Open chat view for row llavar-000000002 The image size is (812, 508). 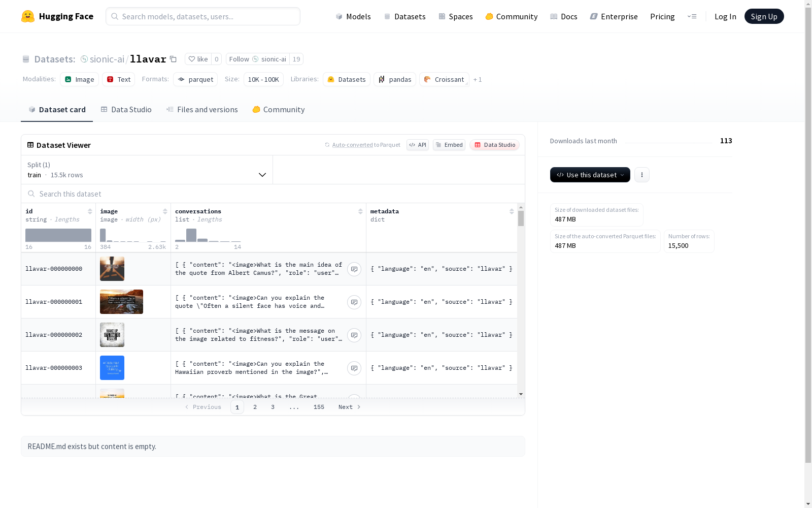(x=354, y=335)
